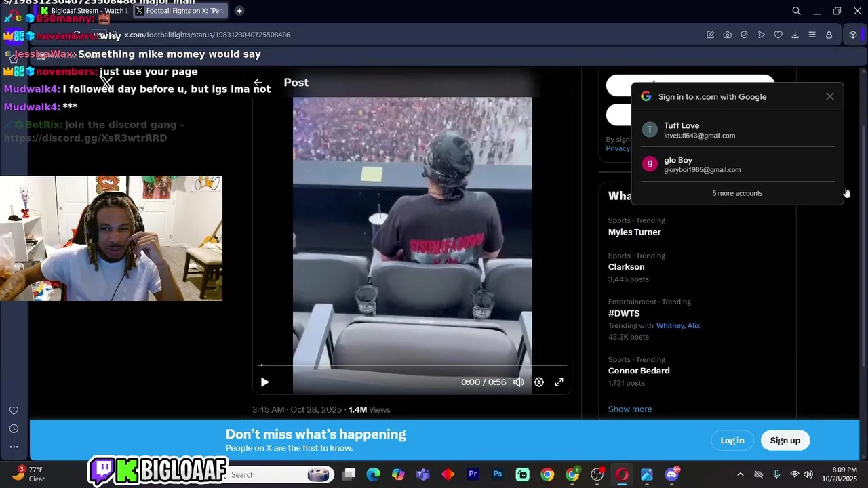The width and height of the screenshot is (868, 488).
Task: Open sidebar three-dot more menu
Action: click(14, 447)
